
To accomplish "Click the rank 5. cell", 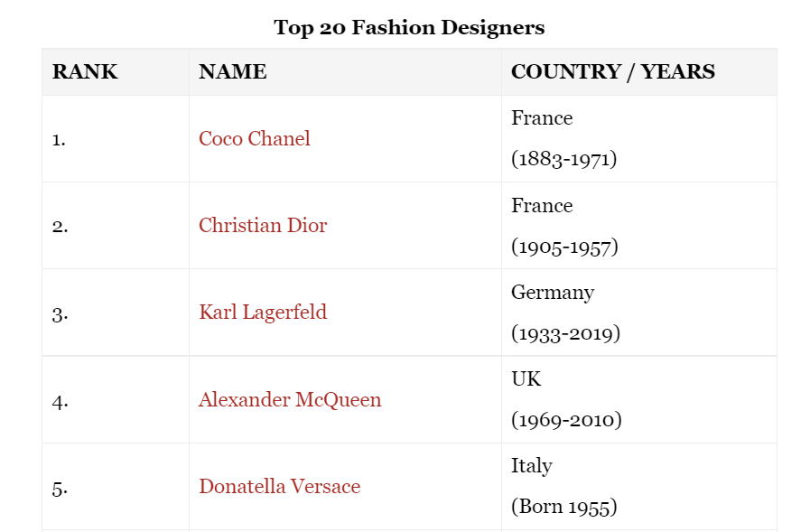I will point(60,487).
